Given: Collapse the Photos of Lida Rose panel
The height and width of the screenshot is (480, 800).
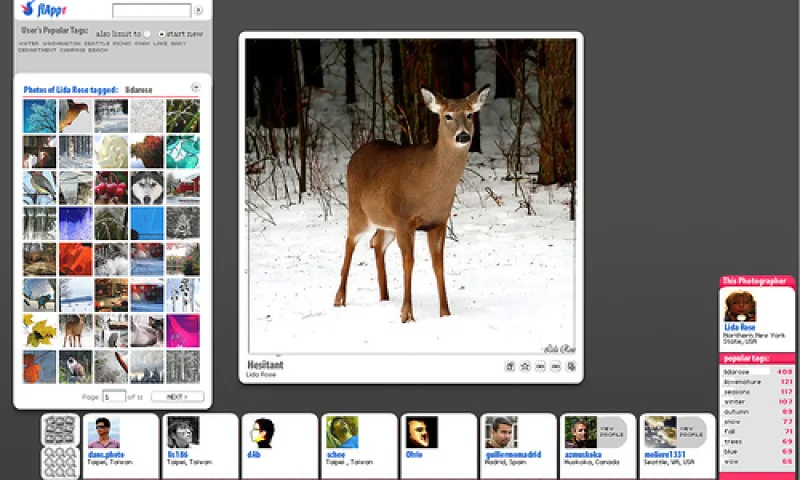Looking at the screenshot, I should pyautogui.click(x=196, y=88).
